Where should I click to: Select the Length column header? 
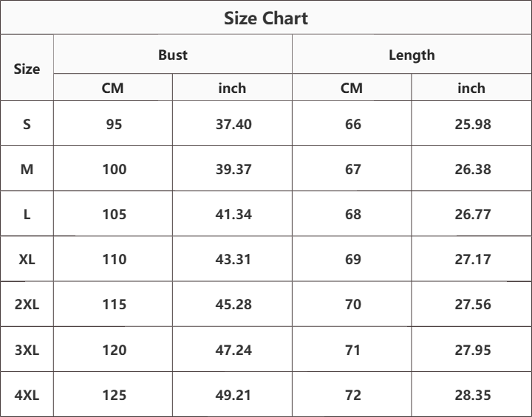point(412,55)
